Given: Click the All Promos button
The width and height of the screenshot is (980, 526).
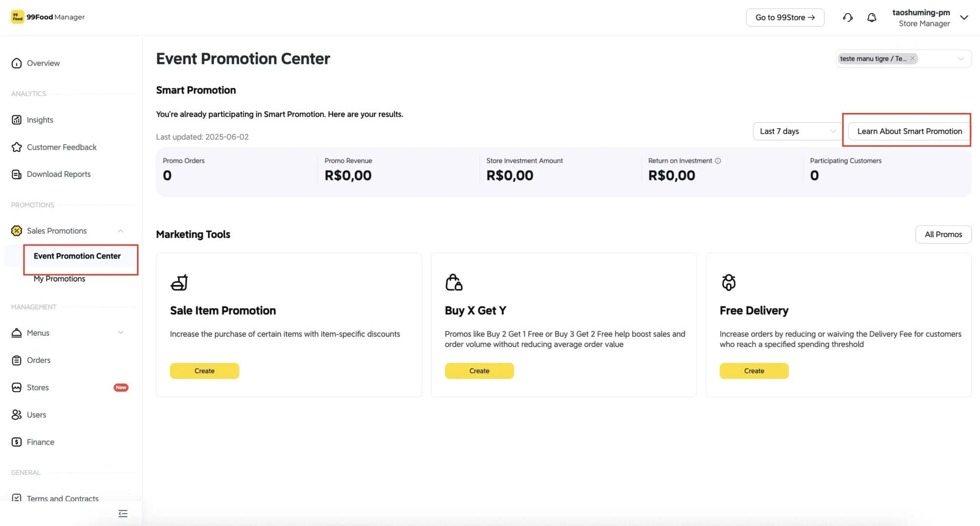Looking at the screenshot, I should click(943, 234).
